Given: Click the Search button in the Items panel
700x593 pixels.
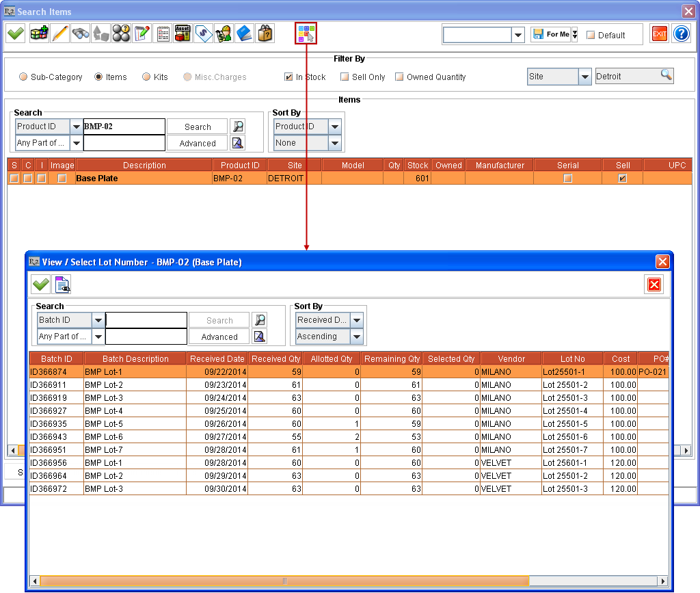Looking at the screenshot, I should (197, 127).
